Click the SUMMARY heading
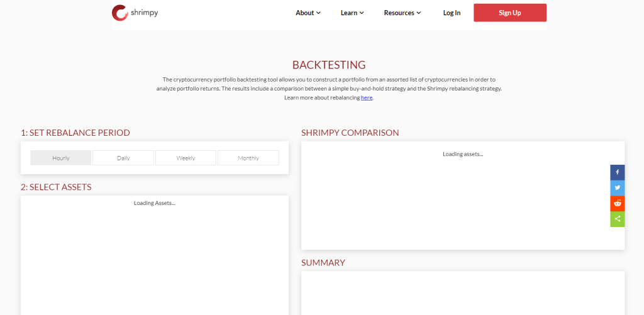 coord(323,262)
